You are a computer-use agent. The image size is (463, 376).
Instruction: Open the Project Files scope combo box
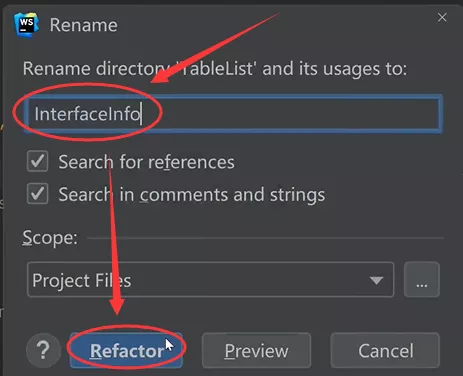(210, 279)
